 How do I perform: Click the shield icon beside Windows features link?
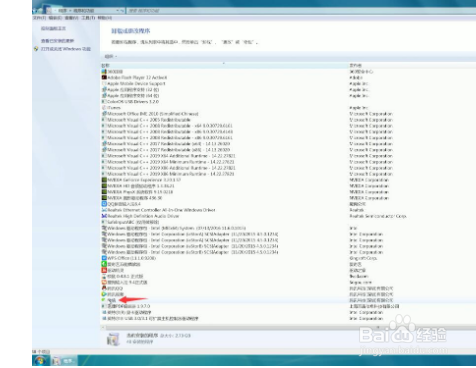(x=36, y=49)
